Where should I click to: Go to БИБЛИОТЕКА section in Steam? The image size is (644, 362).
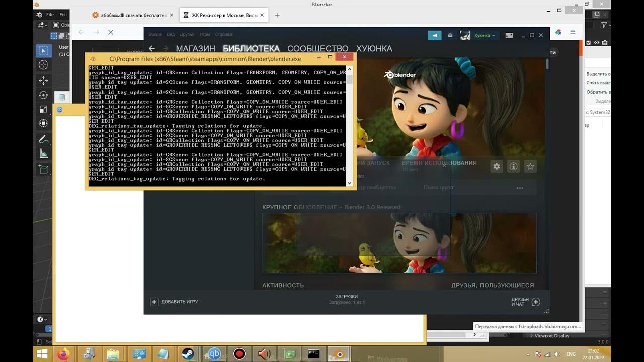[x=251, y=49]
